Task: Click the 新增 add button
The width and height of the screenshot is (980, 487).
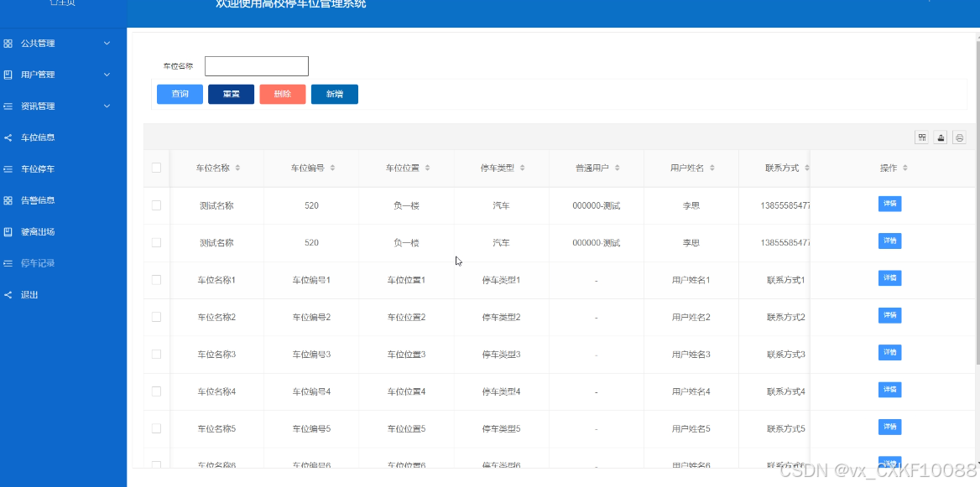Action: [x=335, y=94]
